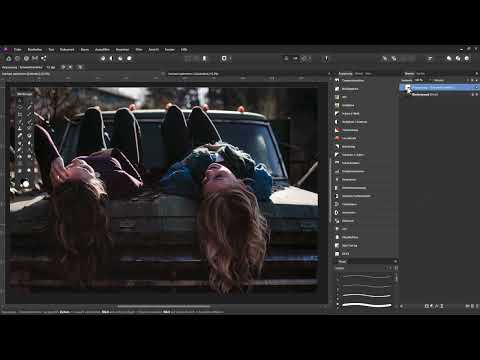The height and width of the screenshot is (360, 480).
Task: Open the Filter menu
Action: click(x=139, y=49)
